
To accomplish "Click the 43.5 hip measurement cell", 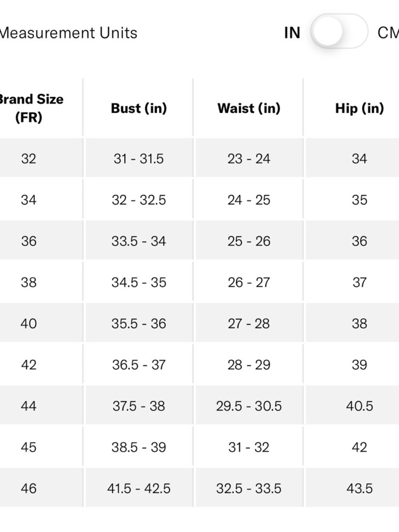I will (x=359, y=488).
